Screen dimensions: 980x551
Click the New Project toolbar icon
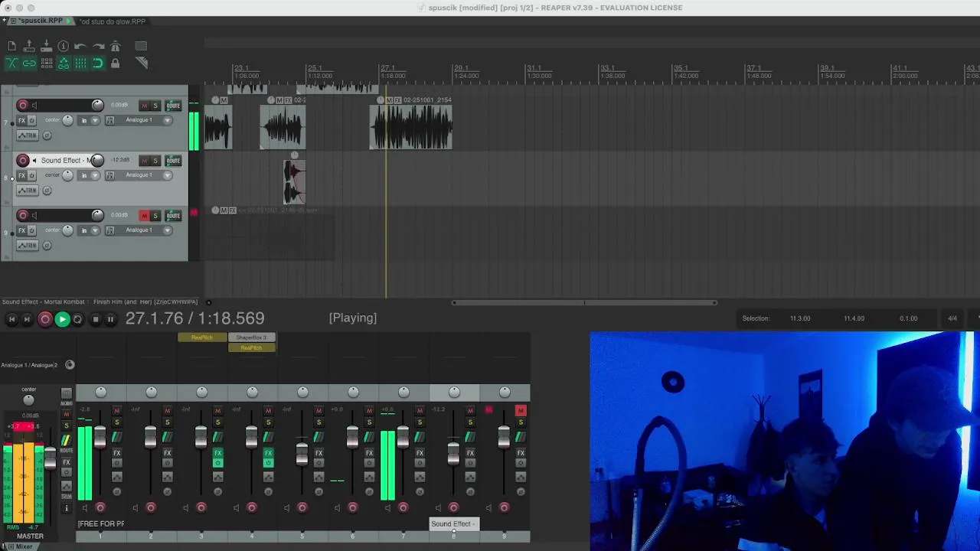[11, 47]
